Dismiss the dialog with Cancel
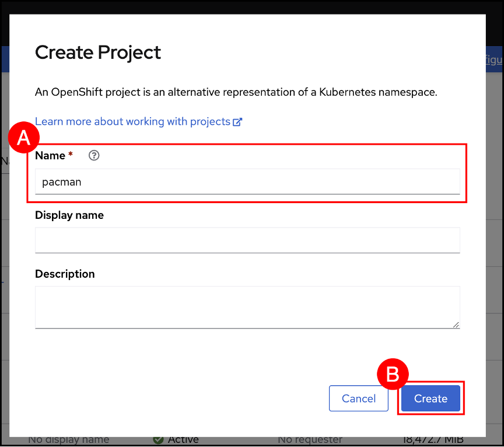The height and width of the screenshot is (447, 504). pos(359,399)
